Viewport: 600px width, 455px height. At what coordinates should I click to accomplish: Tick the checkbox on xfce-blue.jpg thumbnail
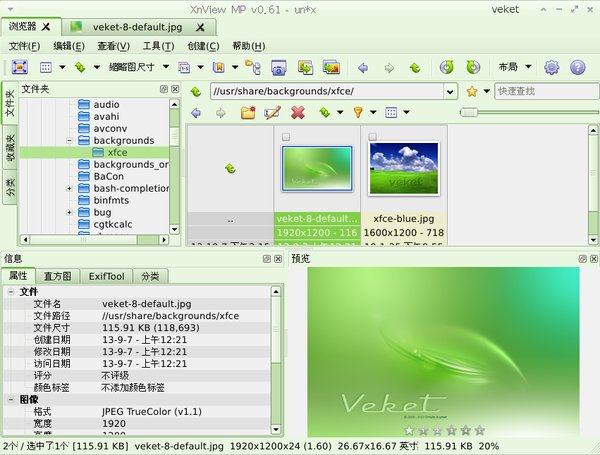click(372, 137)
